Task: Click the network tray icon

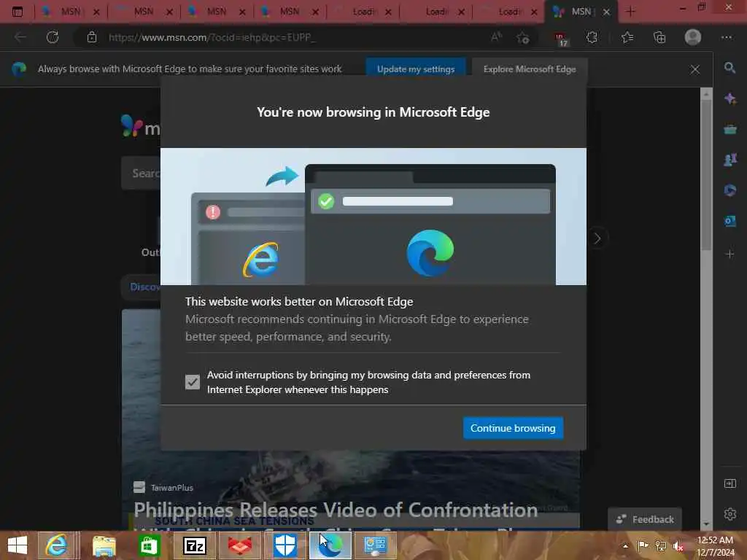Action: click(660, 546)
